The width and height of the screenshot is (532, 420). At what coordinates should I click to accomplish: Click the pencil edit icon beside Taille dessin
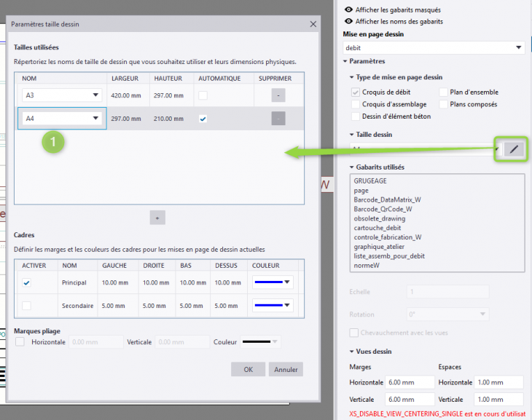point(514,149)
